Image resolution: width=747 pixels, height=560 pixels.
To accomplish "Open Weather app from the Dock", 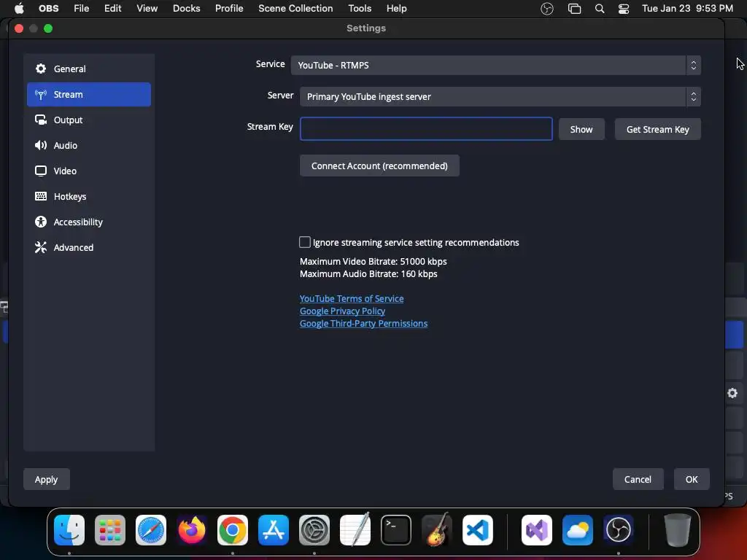I will pyautogui.click(x=578, y=530).
